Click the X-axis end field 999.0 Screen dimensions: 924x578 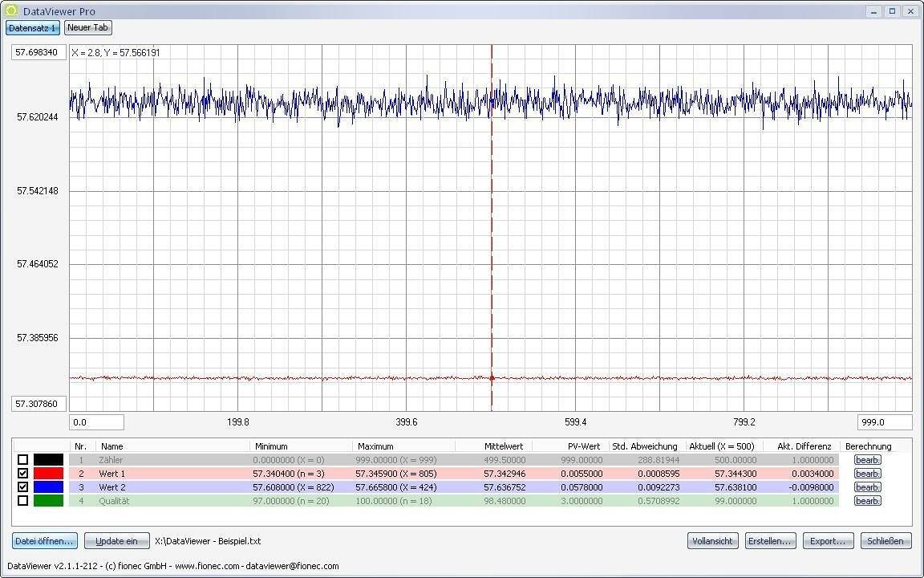pyautogui.click(x=885, y=421)
